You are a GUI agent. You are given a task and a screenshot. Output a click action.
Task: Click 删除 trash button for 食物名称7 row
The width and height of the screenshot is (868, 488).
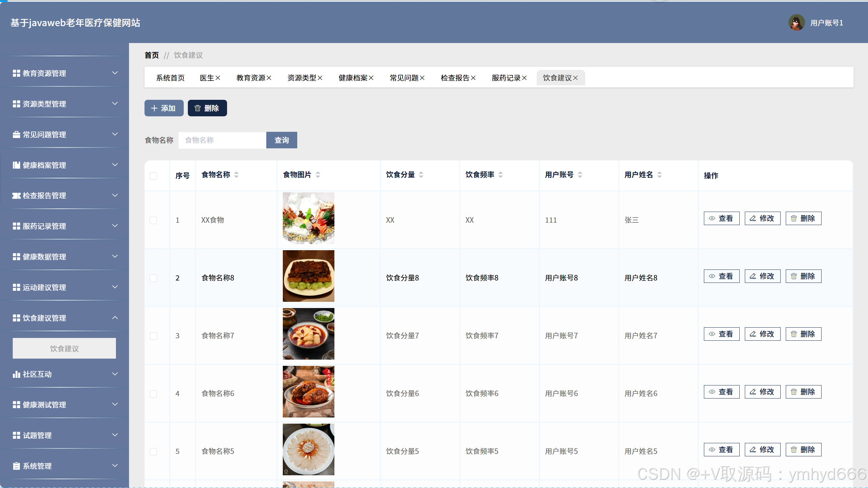coord(803,334)
